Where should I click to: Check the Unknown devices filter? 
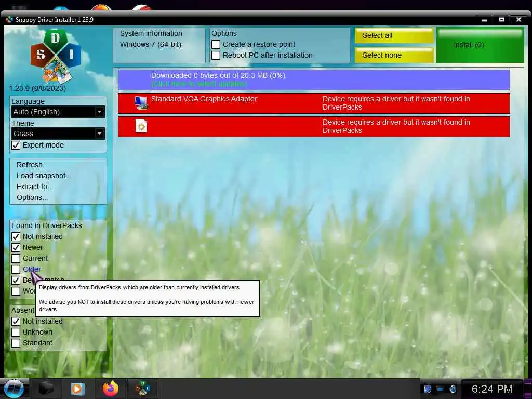[16, 332]
